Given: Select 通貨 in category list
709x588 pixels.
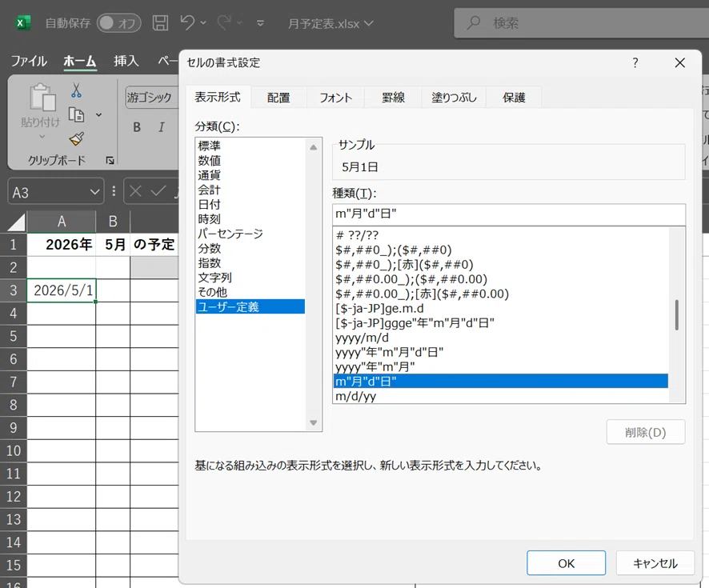Looking at the screenshot, I should (x=250, y=175).
